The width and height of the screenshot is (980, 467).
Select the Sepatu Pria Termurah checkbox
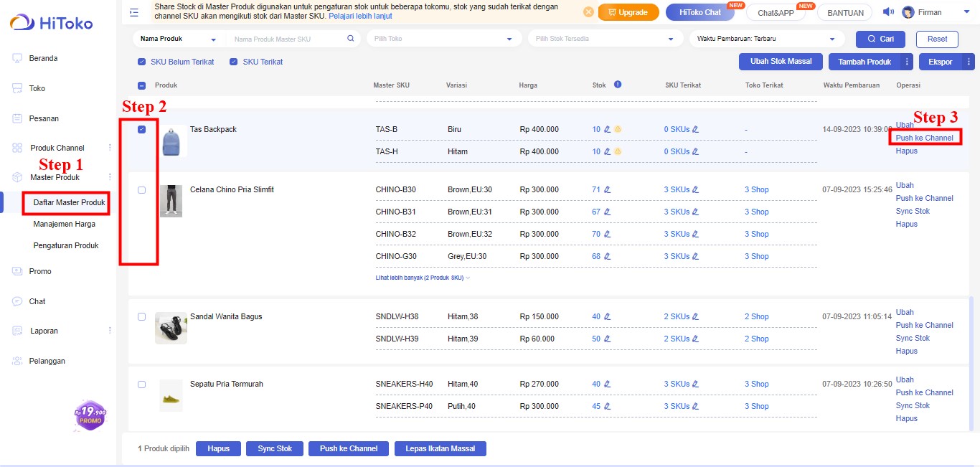click(141, 385)
